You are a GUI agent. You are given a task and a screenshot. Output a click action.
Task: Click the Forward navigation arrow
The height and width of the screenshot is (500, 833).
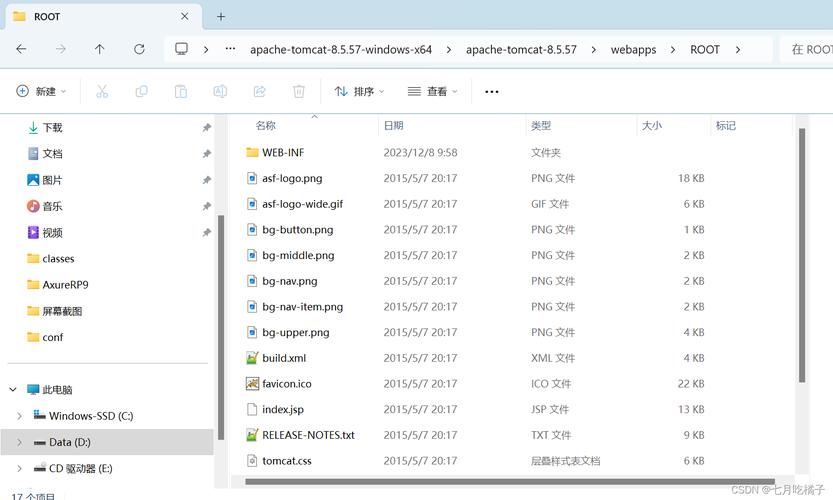pos(61,49)
